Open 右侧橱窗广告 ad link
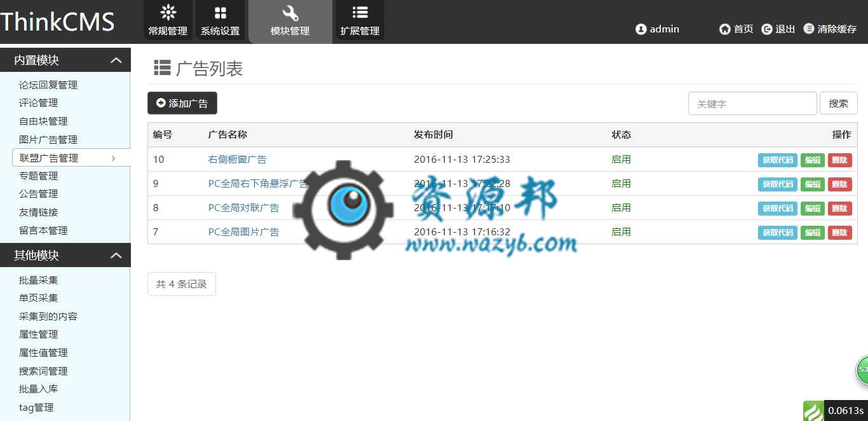Image resolution: width=868 pixels, height=421 pixels. click(x=238, y=160)
